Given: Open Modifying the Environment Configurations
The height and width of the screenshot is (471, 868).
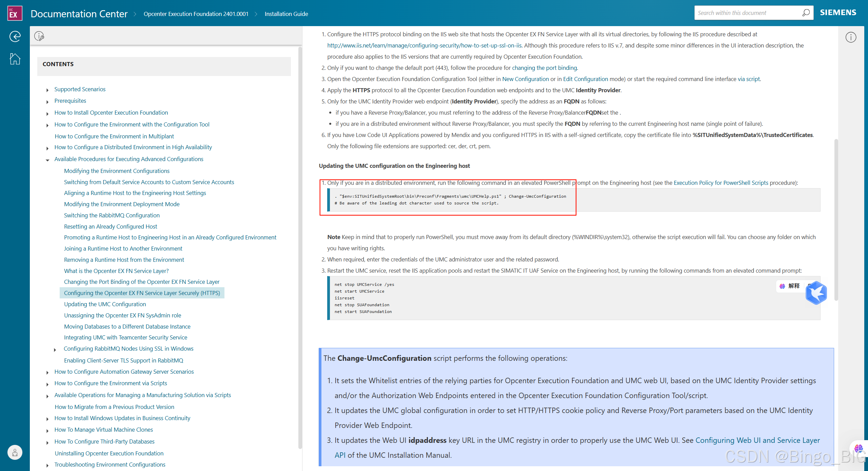Looking at the screenshot, I should pyautogui.click(x=117, y=171).
